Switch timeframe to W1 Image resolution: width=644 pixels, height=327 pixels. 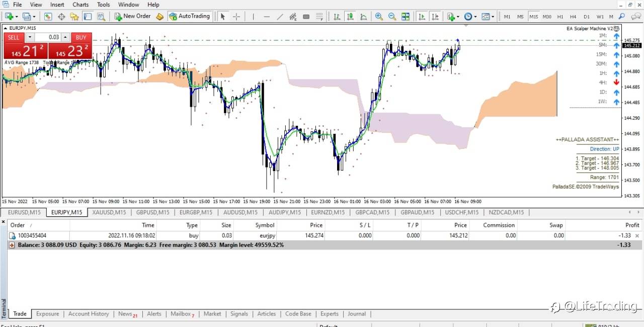coord(600,17)
